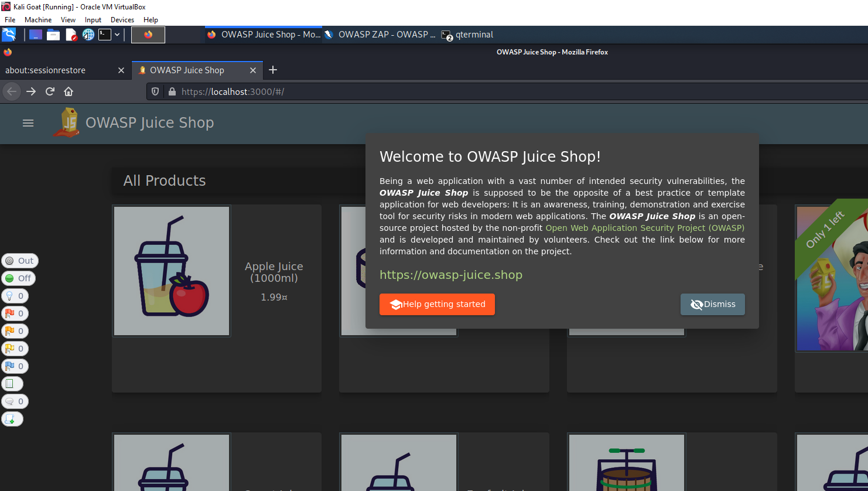Open the Juice Shop hamburger sidenav menu
868x491 pixels.
tap(28, 123)
